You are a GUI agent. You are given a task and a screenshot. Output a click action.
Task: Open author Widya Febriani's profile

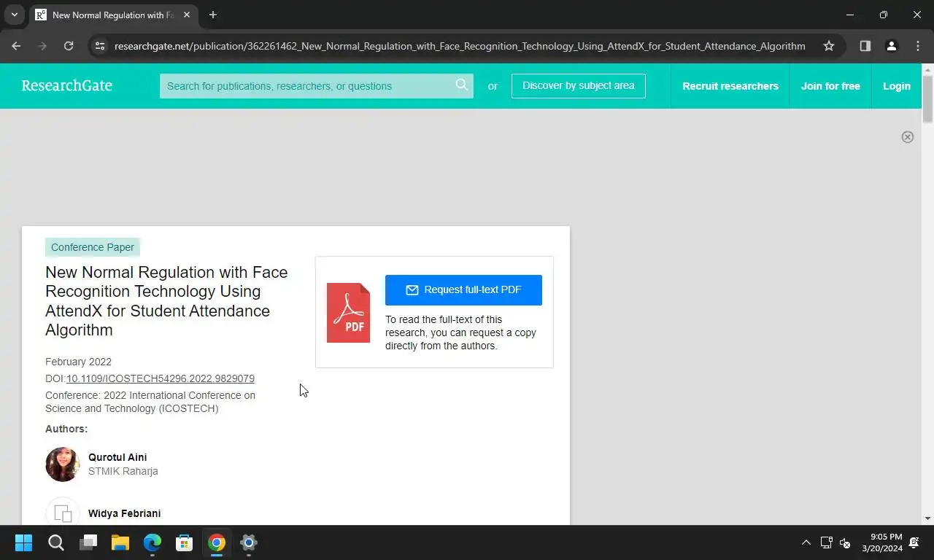pos(125,513)
